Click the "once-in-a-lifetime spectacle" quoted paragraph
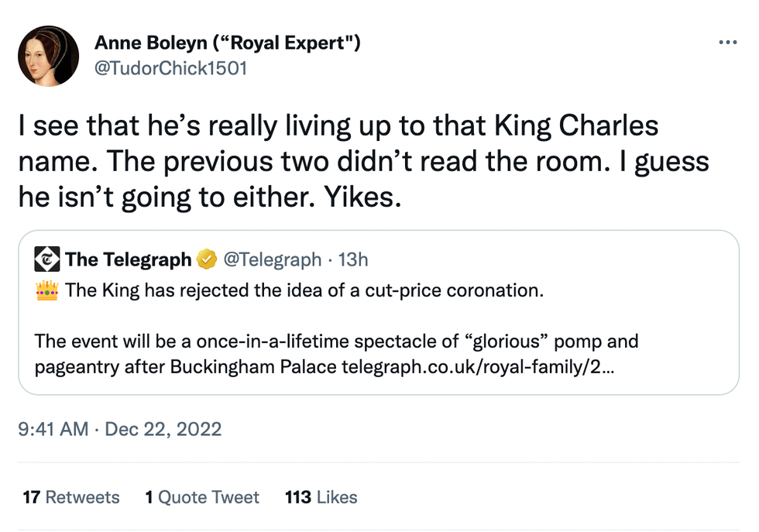This screenshot has width=759, height=532. 336,342
